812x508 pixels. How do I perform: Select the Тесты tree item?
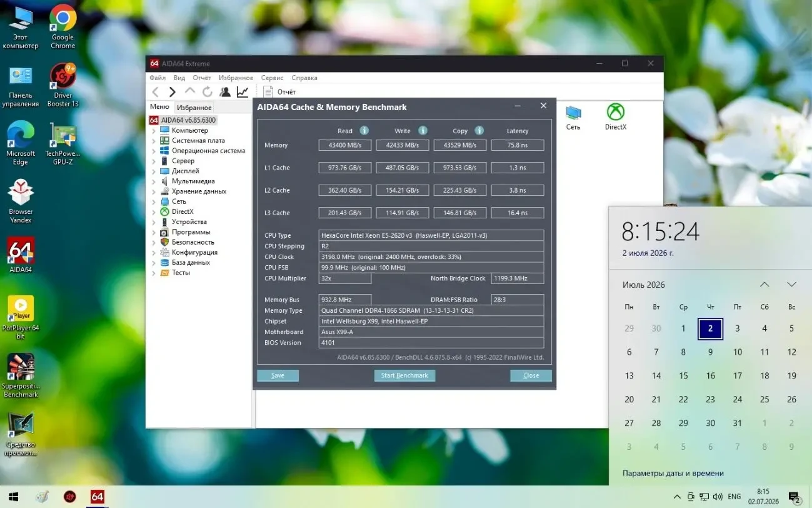point(181,273)
